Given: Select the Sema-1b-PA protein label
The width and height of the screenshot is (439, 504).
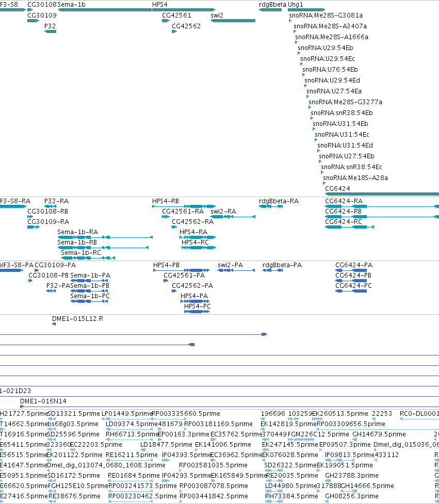Looking at the screenshot, I should [x=90, y=275].
